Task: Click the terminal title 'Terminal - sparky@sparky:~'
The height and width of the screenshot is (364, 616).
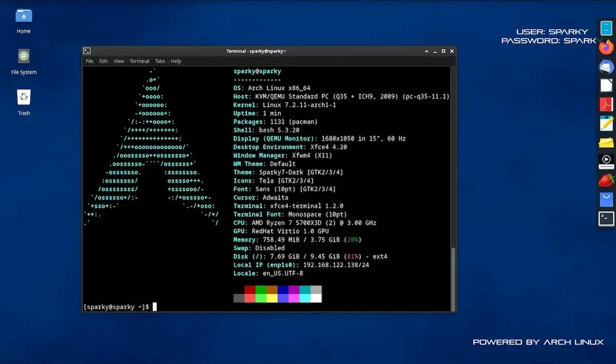Action: 257,51
